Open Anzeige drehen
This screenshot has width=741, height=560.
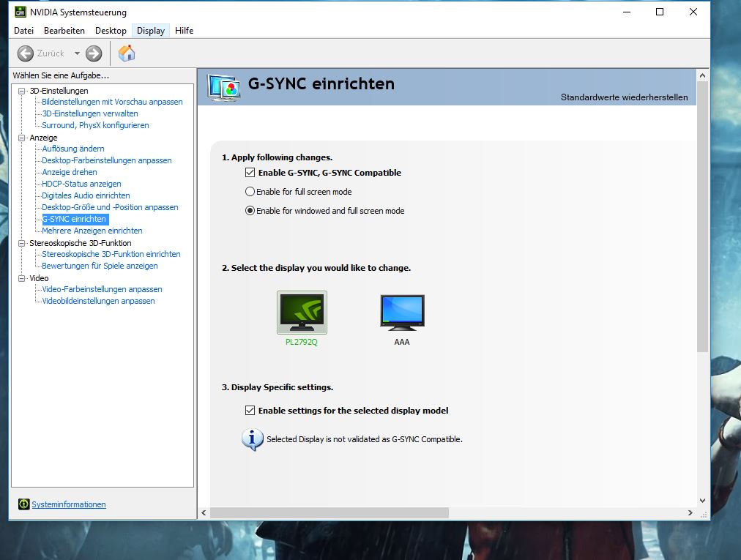[x=69, y=172]
